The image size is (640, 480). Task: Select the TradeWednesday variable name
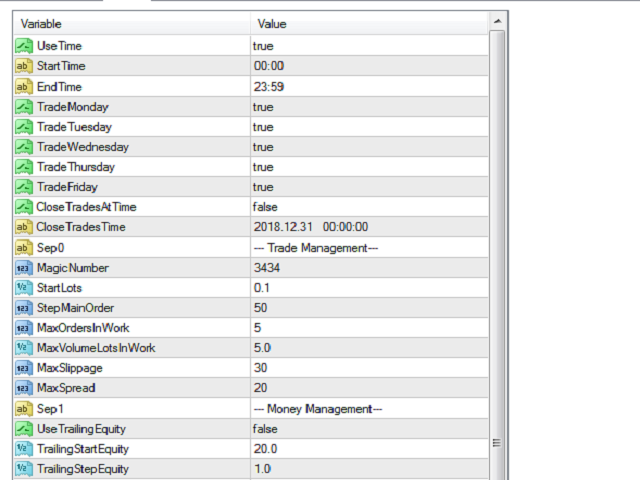pos(83,147)
